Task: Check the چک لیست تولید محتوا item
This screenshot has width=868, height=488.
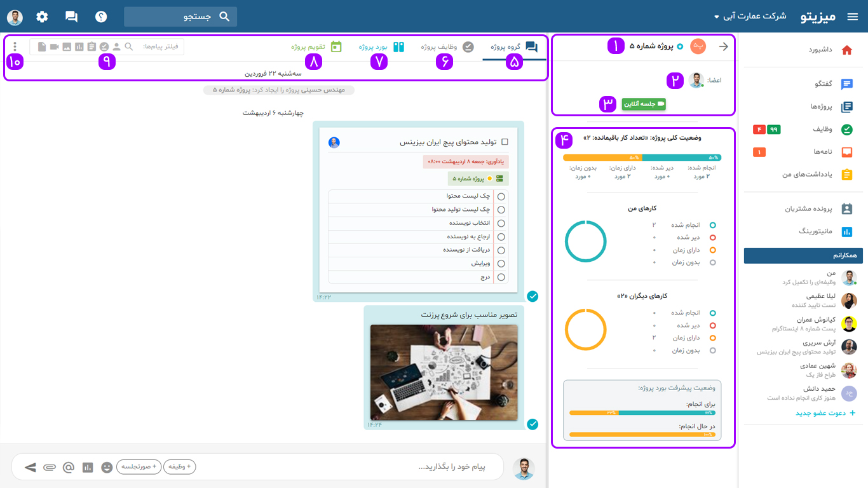Action: [x=501, y=210]
